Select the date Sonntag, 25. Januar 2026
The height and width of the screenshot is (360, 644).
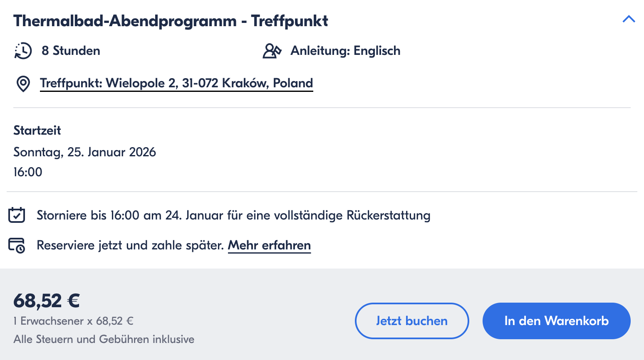84,152
